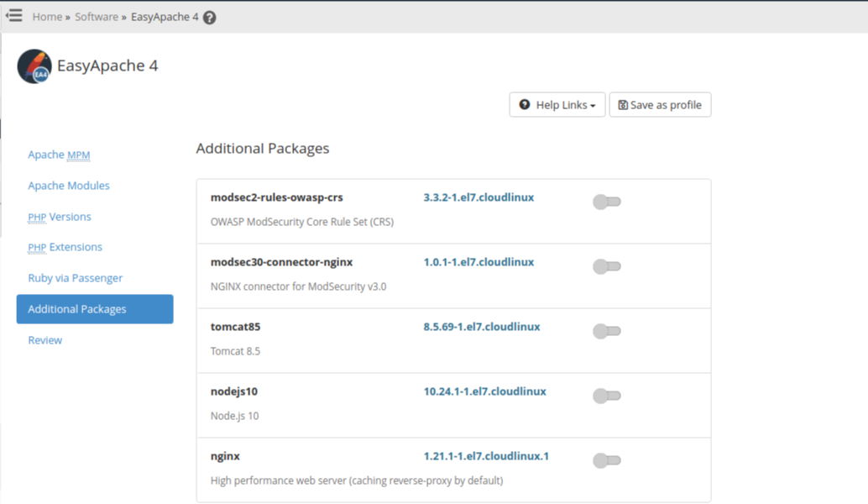Switch to Apache Modules section
Viewport: 868px width, 504px height.
pyautogui.click(x=69, y=186)
